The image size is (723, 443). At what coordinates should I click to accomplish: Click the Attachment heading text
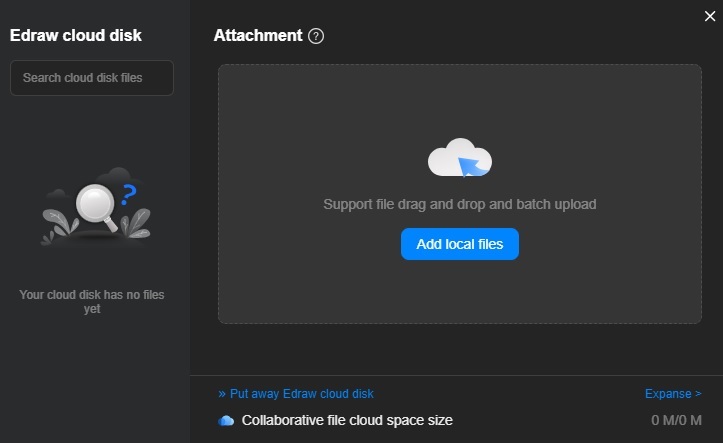tap(258, 35)
